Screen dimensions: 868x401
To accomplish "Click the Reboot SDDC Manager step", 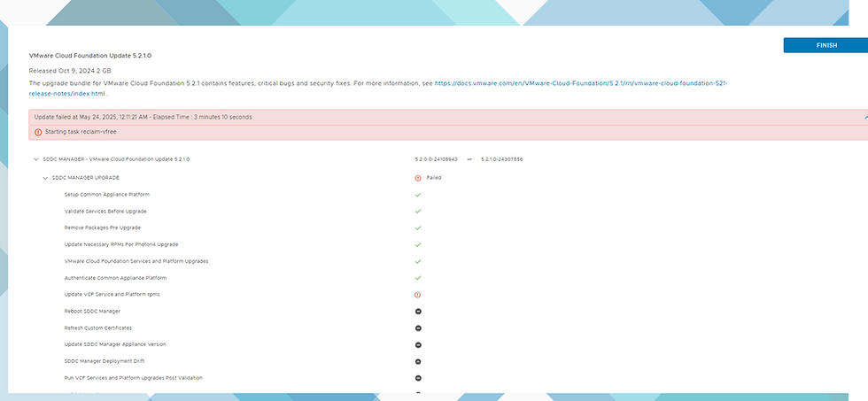I will tap(92, 312).
